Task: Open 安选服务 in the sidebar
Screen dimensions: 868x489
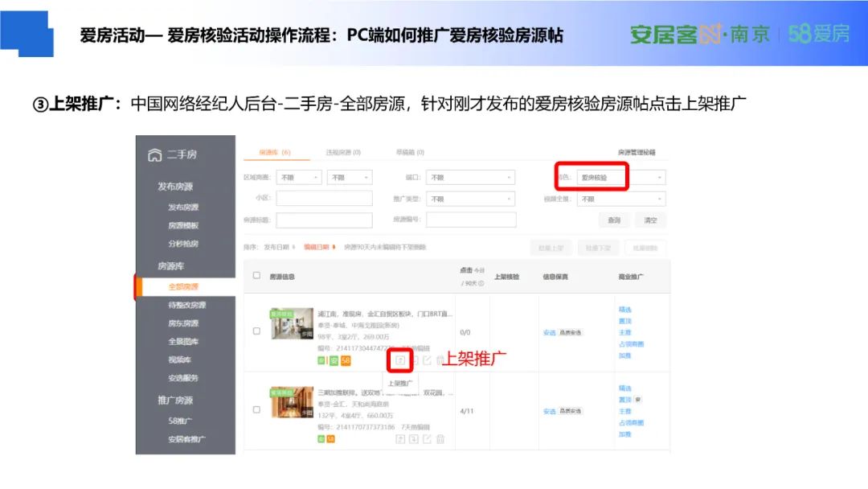Action: [x=183, y=378]
